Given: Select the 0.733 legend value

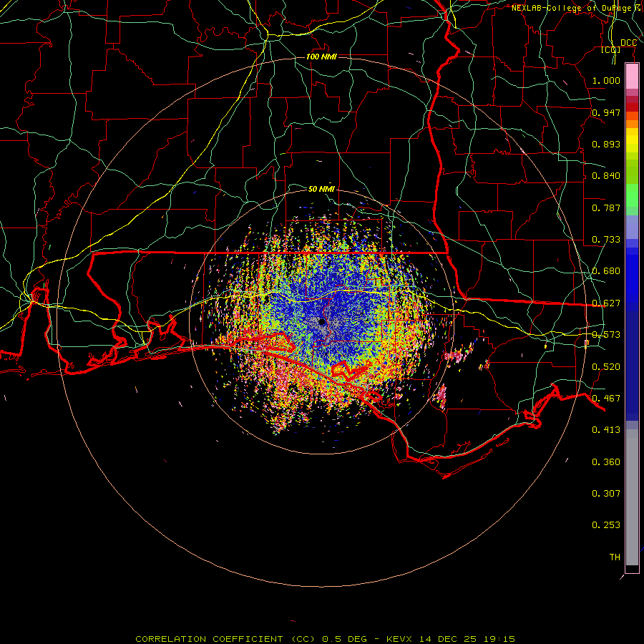Looking at the screenshot, I should point(606,240).
